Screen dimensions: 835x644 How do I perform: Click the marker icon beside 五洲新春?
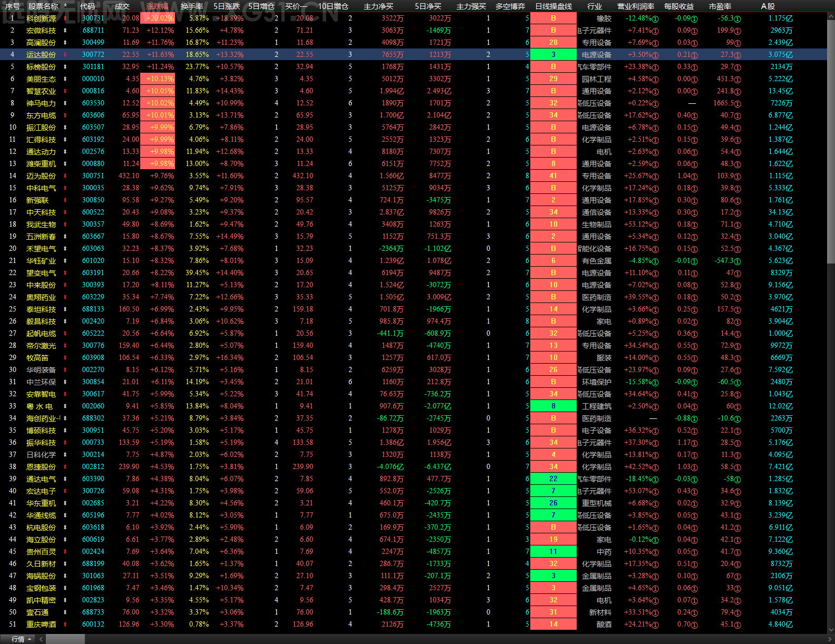click(65, 237)
